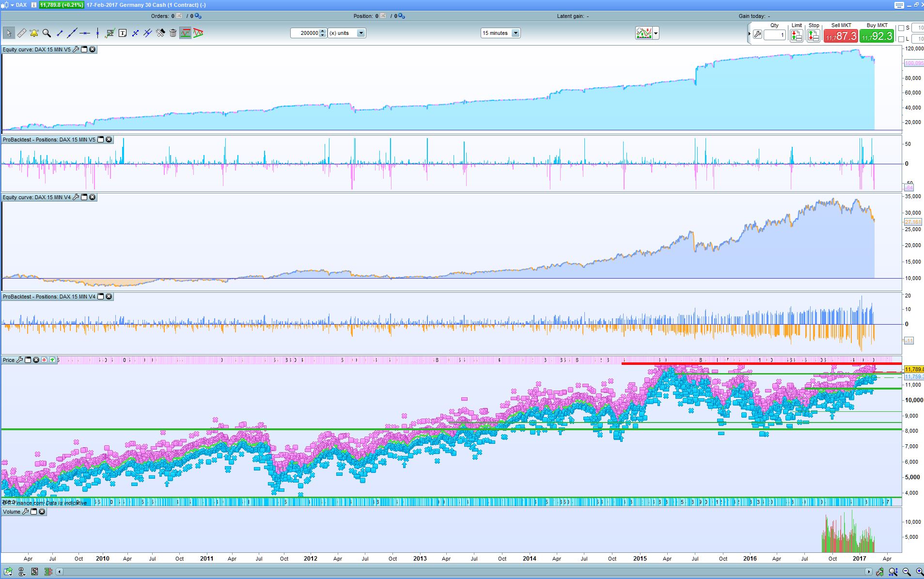Maximize the Equity curve V4 panel
Viewport: 924px width, 579px height.
coord(84,197)
